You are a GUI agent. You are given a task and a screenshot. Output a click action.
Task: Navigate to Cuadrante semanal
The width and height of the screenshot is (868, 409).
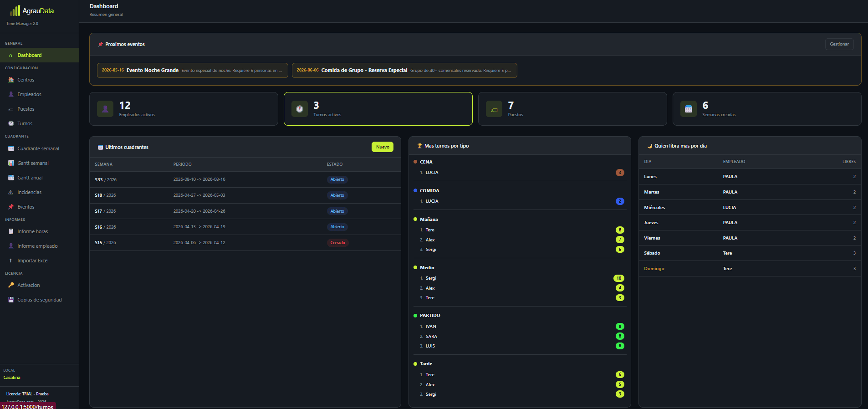click(x=39, y=148)
